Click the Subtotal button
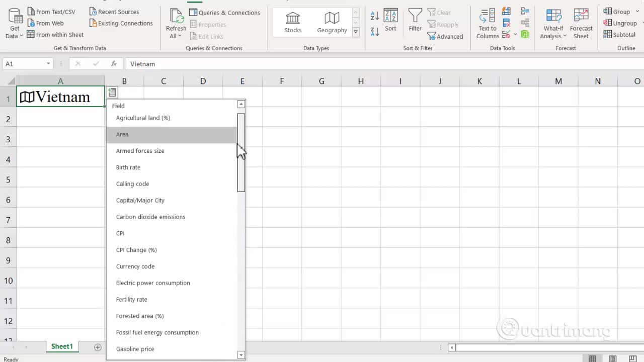The width and height of the screenshot is (644, 362). (x=619, y=35)
